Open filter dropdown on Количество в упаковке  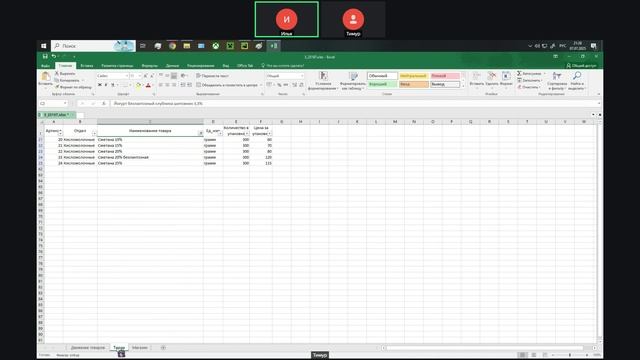[x=247, y=133]
